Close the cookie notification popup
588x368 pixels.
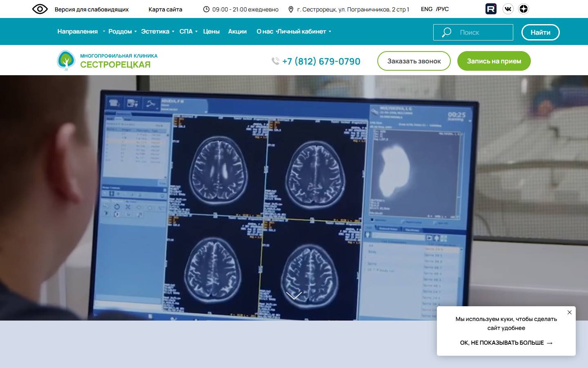coord(569,312)
